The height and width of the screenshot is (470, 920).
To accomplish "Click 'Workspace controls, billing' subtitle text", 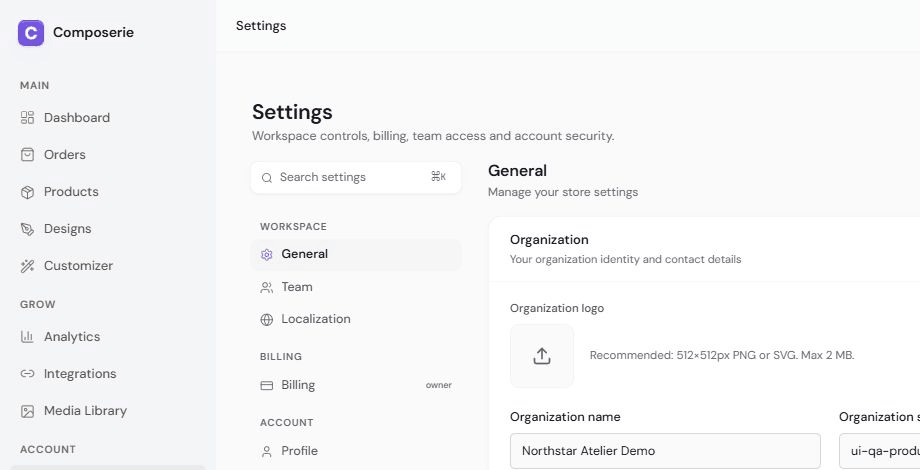I will coord(433,136).
